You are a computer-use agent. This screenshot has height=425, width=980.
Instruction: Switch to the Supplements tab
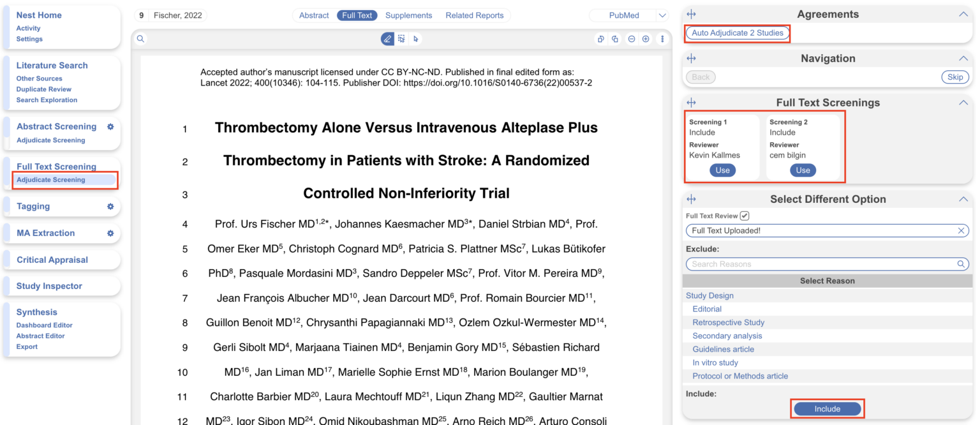pyautogui.click(x=408, y=15)
